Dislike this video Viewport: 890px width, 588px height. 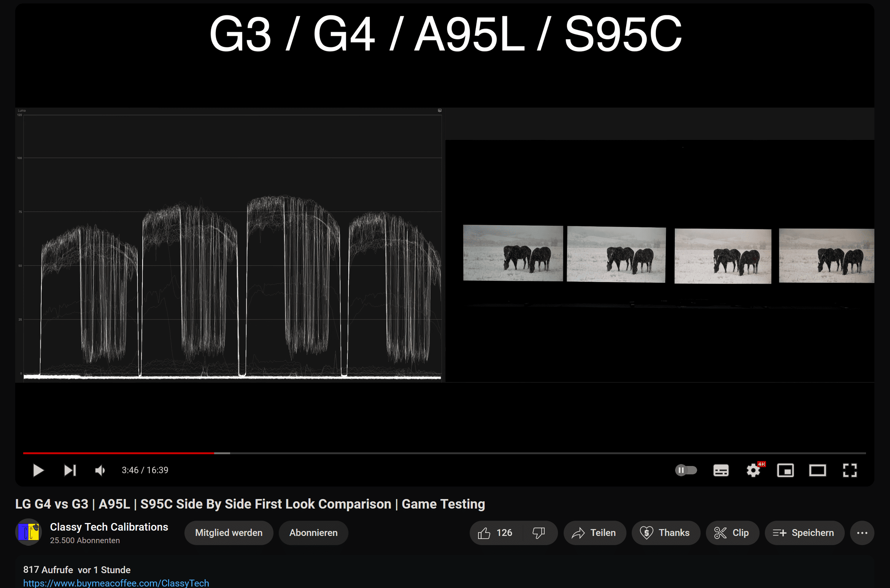539,533
